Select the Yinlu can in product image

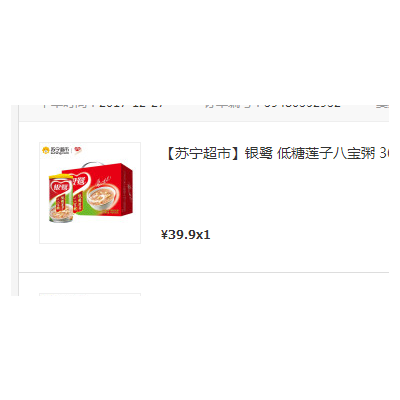pos(61,198)
